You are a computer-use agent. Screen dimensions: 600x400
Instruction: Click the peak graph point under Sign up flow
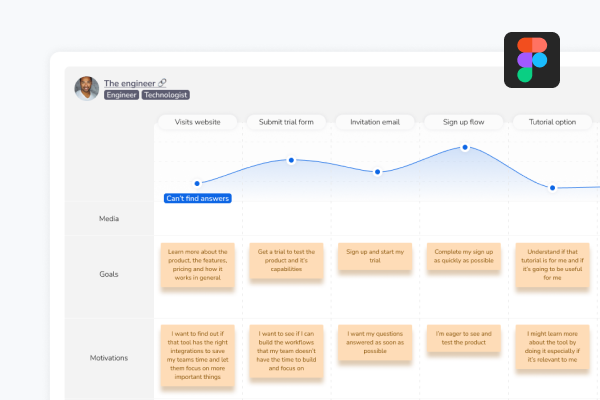465,148
